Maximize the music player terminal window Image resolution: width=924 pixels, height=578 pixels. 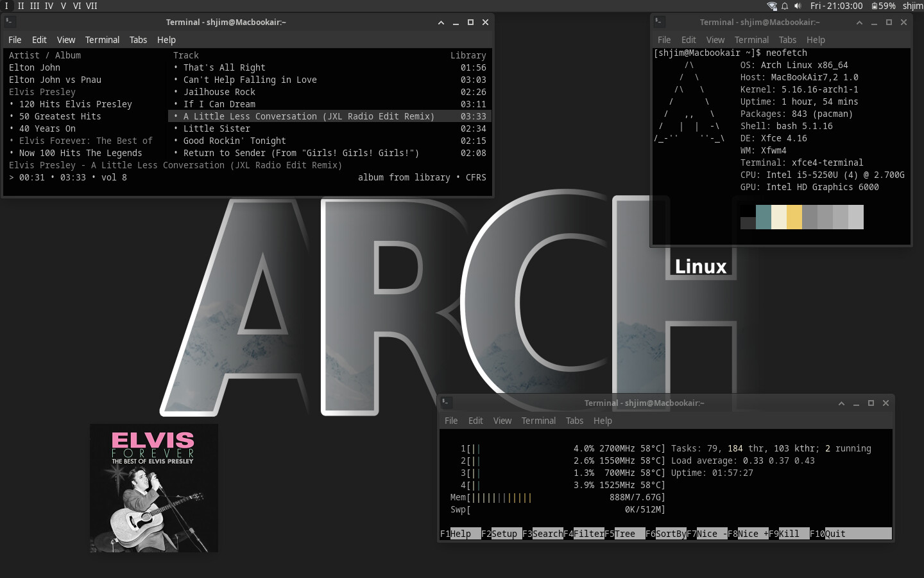pos(470,22)
